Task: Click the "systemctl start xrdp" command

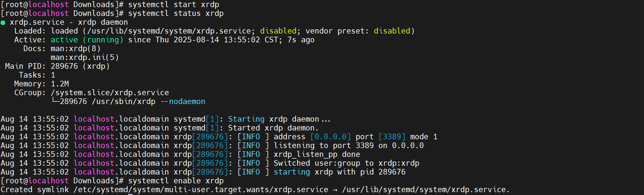Action: (x=174, y=5)
